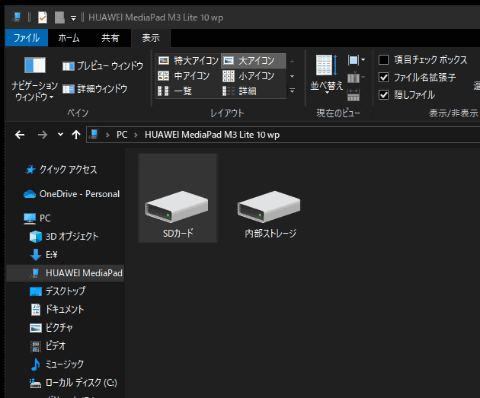
Task: Click PC in the address bar
Action: tap(122, 135)
